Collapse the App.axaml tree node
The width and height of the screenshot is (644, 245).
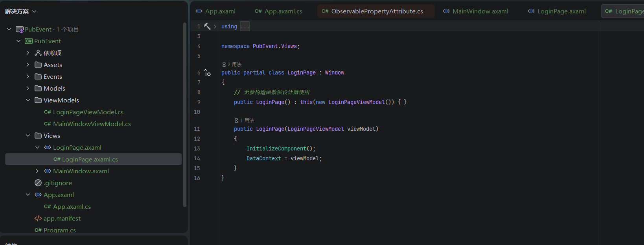(28, 195)
